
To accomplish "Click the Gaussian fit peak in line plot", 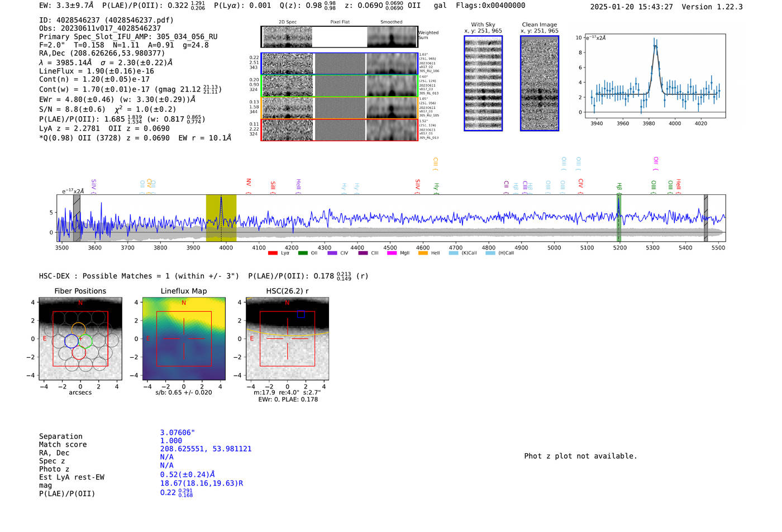I will pos(655,46).
